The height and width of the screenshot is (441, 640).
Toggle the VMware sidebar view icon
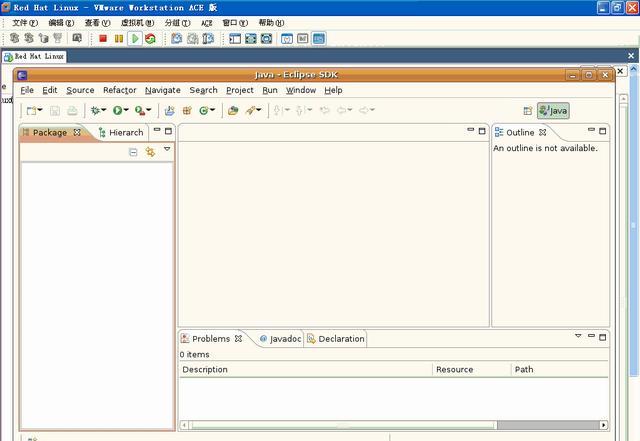pos(235,39)
